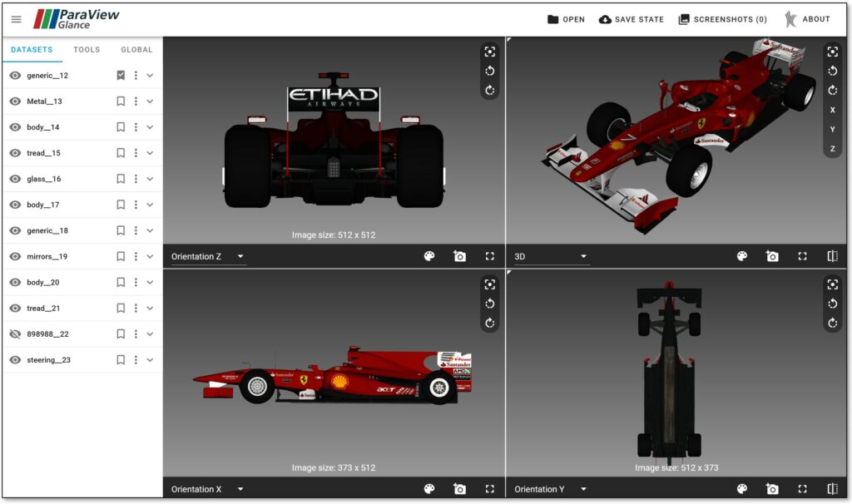
Task: Hide the steering__23 dataset
Action: (15, 360)
